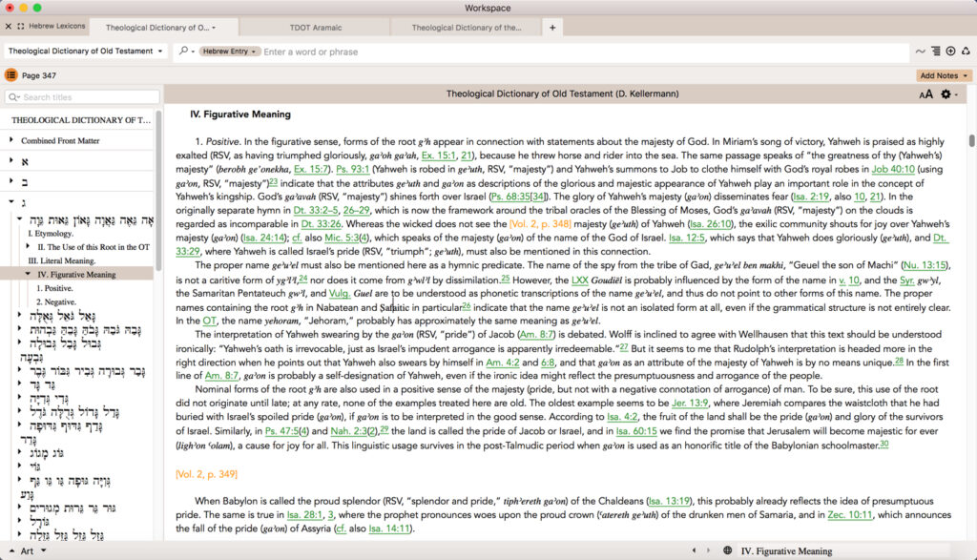977x560 pixels.
Task: Open the Hebrew Entry search type selector
Action: [x=229, y=52]
